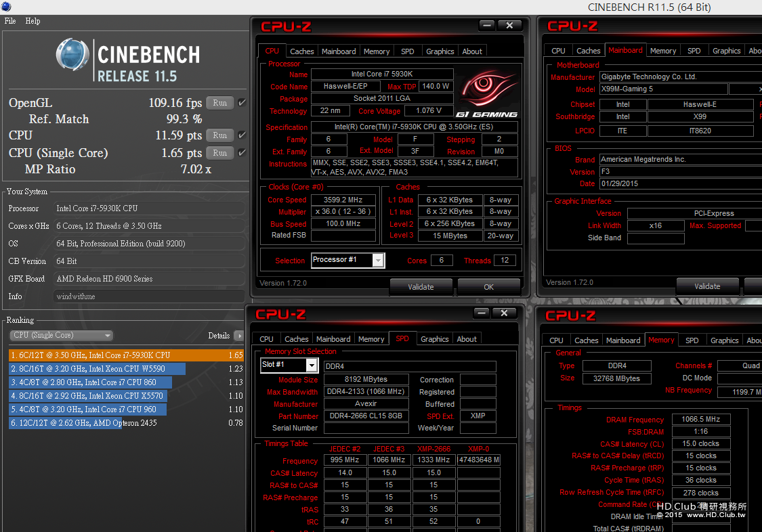Click the Processor name field in Cinebench

coord(149,208)
